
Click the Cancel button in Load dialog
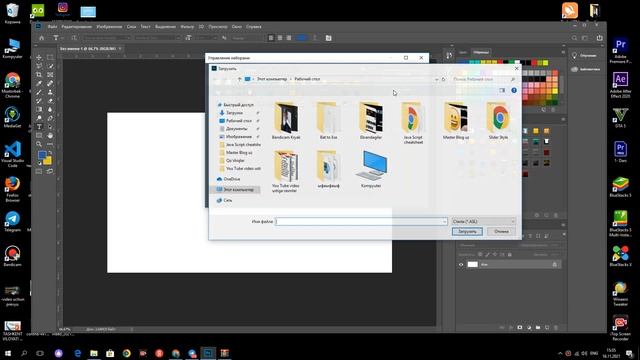tap(501, 231)
